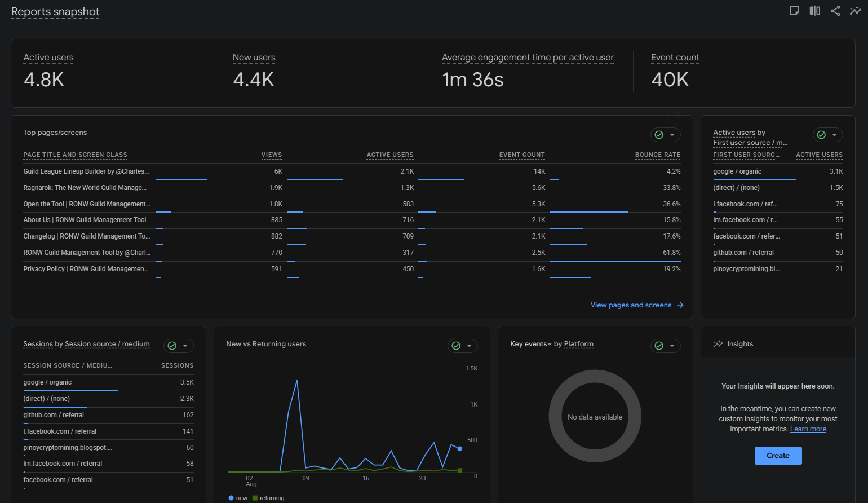Click the pinoycryptomining.blogspot row in Sessions table
The image size is (868, 503).
coord(108,448)
